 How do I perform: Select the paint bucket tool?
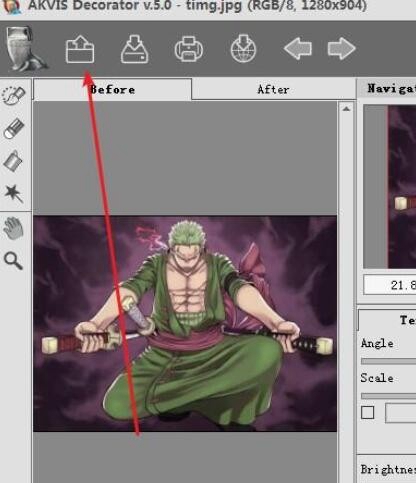pos(13,161)
